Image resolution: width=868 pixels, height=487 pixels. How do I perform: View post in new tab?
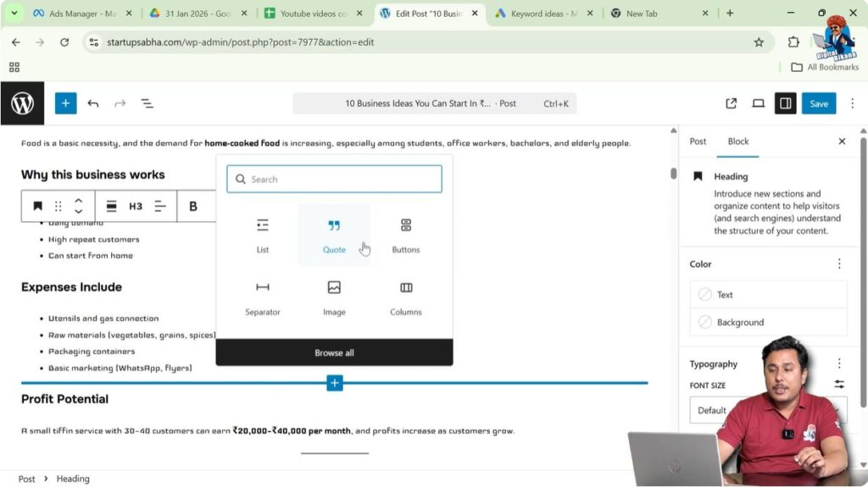tap(732, 103)
